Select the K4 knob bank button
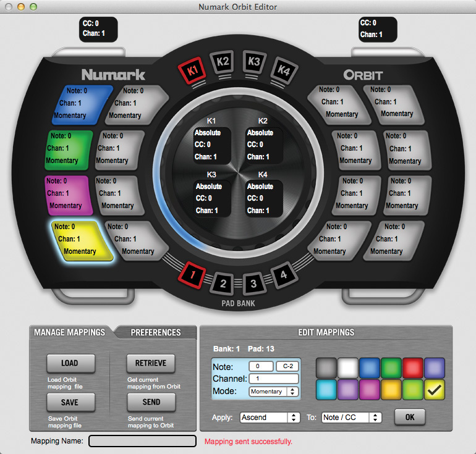476x454 pixels. click(284, 70)
